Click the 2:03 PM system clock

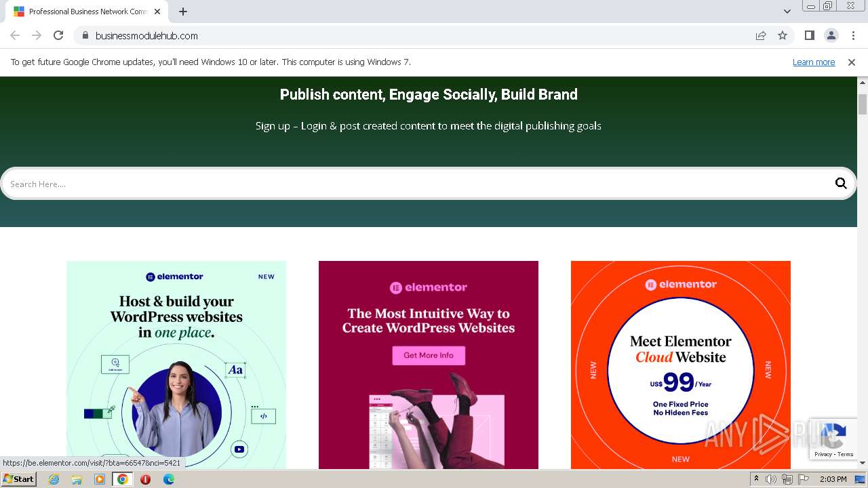click(833, 479)
